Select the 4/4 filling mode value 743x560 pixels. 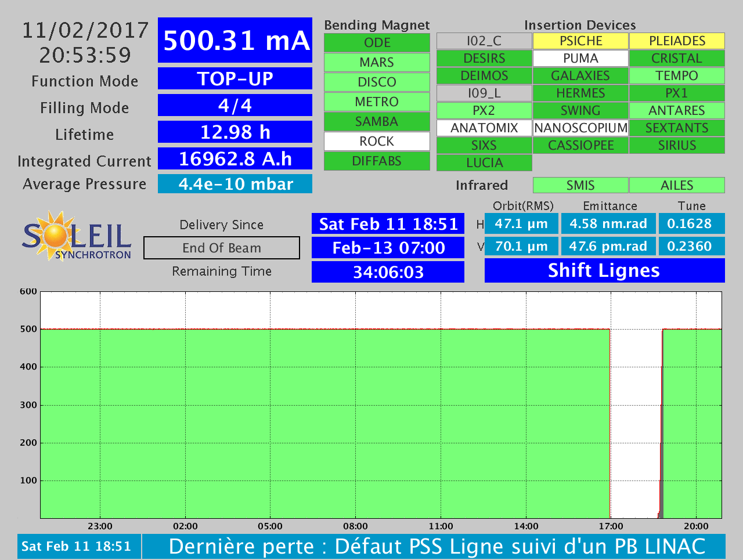point(235,105)
